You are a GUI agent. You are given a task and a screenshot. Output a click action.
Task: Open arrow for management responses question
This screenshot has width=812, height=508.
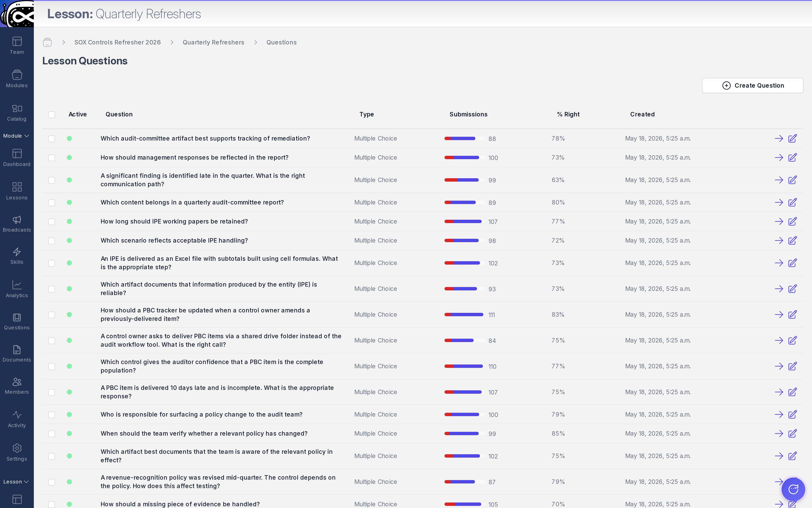click(779, 157)
